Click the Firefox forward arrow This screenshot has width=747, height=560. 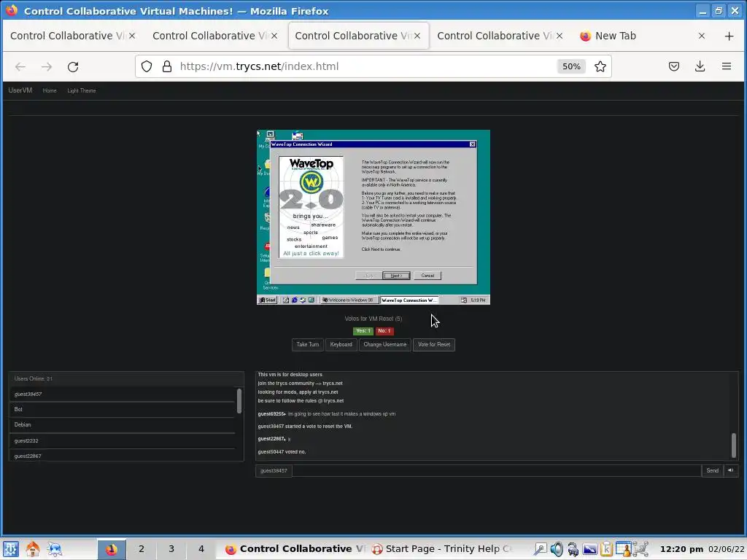46,66
